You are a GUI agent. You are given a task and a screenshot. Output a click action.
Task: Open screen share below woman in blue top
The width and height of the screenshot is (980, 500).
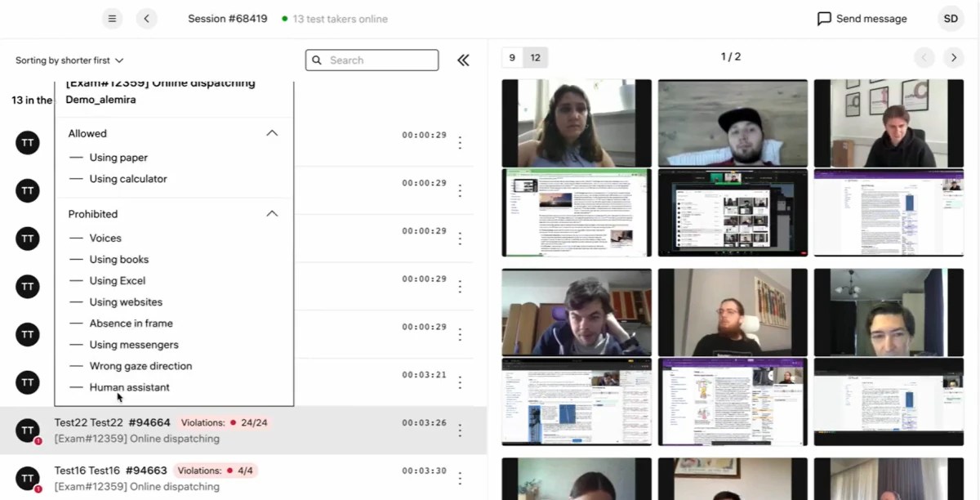577,212
